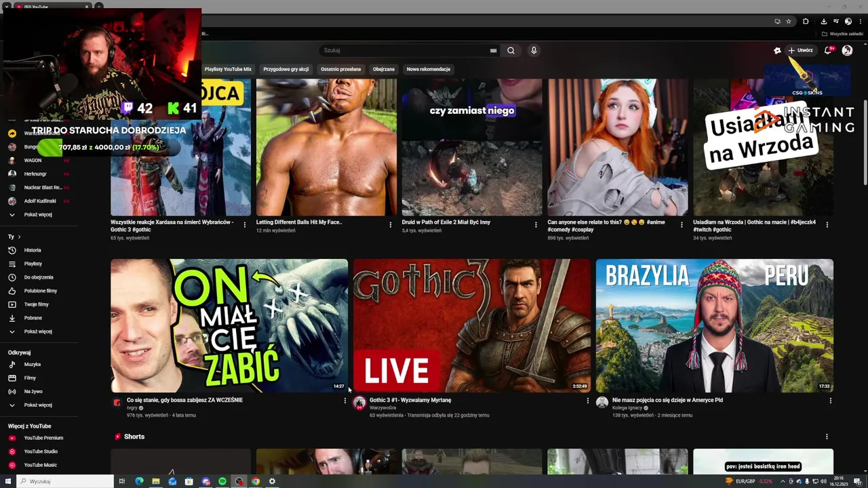The image size is (868, 488).
Task: Play Gothic 3 LIVE thumbnail
Action: [x=472, y=325]
